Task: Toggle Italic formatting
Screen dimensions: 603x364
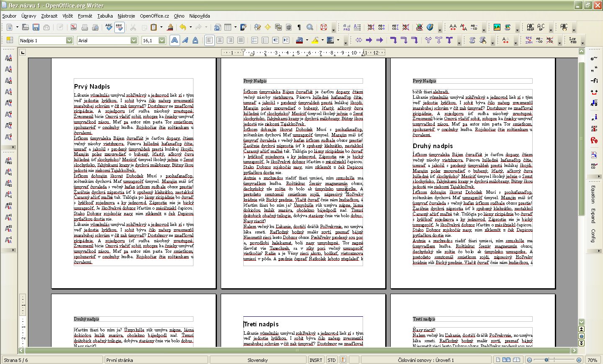Action: [185, 40]
